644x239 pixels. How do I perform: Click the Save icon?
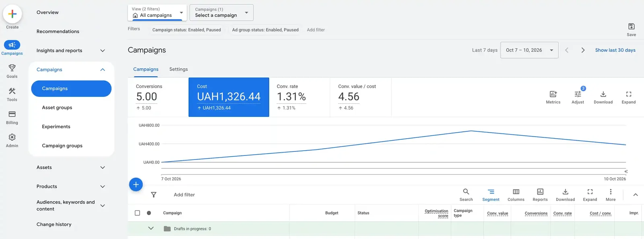tap(632, 27)
